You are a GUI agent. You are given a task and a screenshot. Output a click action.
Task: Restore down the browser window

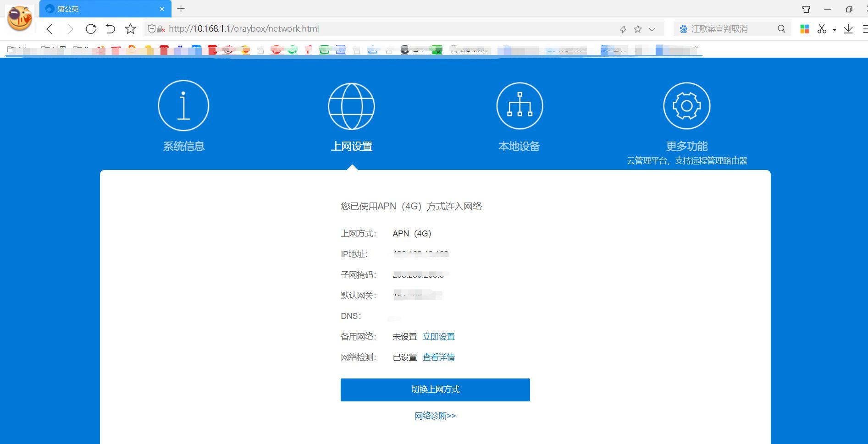849,9
